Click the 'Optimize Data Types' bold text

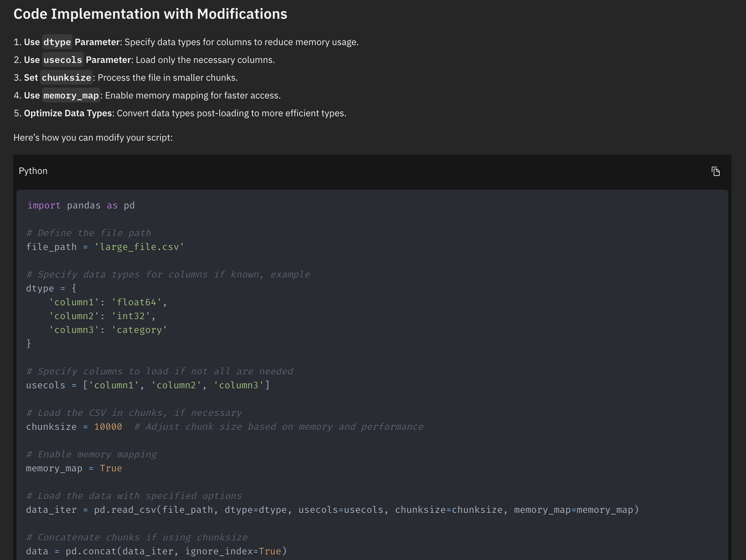click(68, 113)
